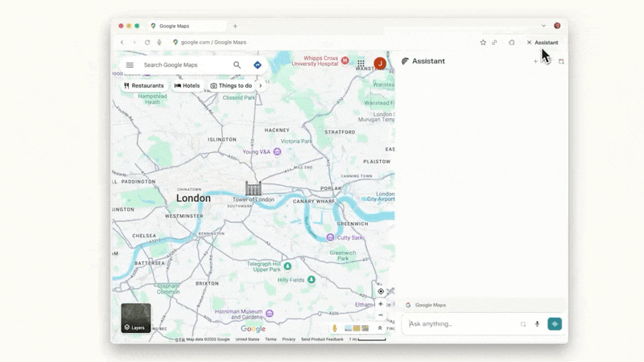Click the London city label
Viewport: 644px width, 362px height.
[x=193, y=198]
